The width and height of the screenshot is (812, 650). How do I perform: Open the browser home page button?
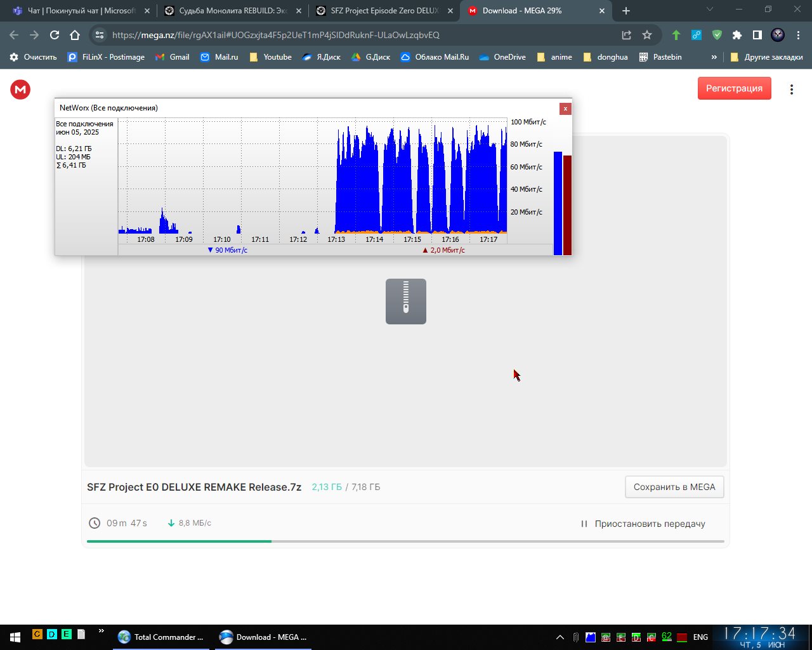(75, 35)
